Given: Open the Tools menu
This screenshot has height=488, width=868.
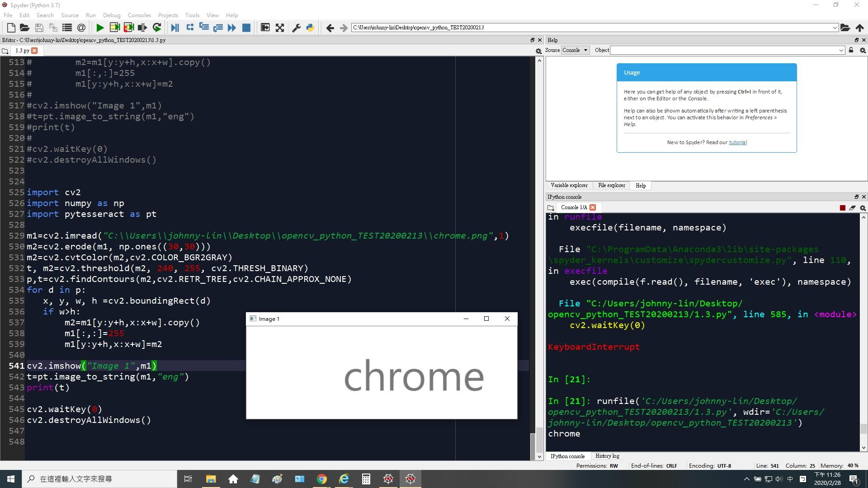Looking at the screenshot, I should 192,15.
